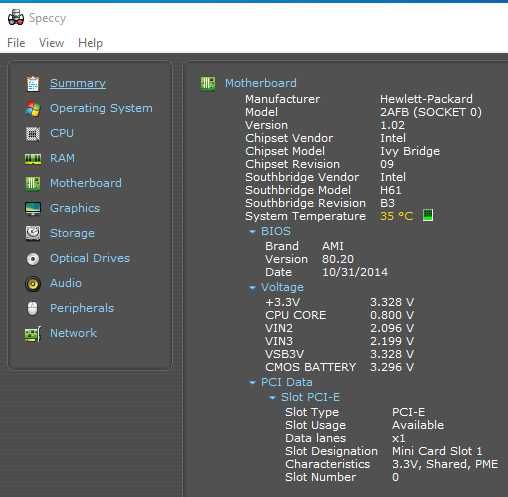Click the VIN3 2.199 V value
508x497 pixels.
tap(392, 341)
